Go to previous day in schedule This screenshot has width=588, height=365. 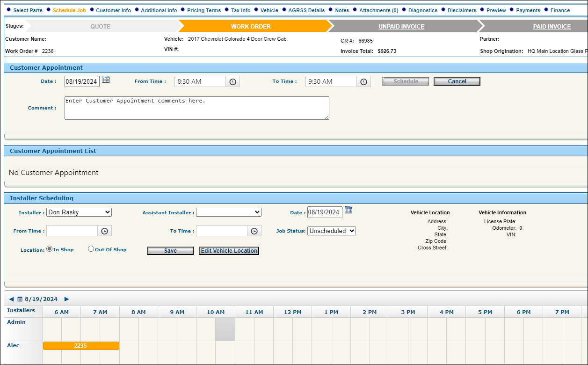11,299
